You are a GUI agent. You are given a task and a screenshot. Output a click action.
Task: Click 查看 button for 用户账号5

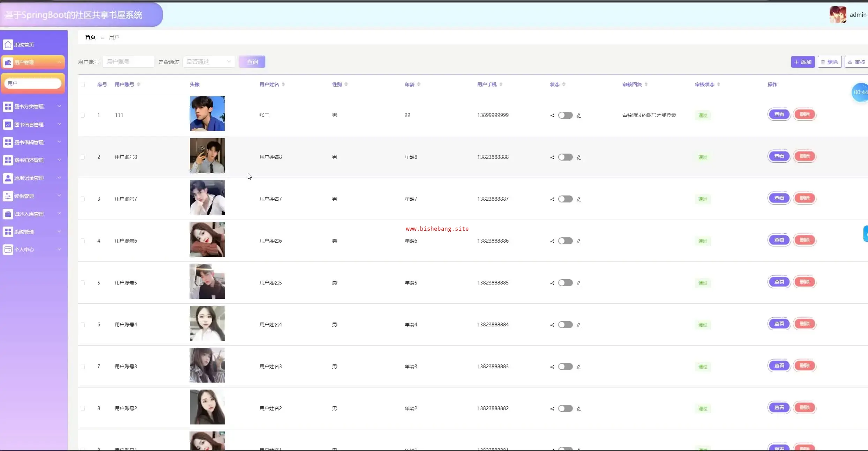point(779,282)
